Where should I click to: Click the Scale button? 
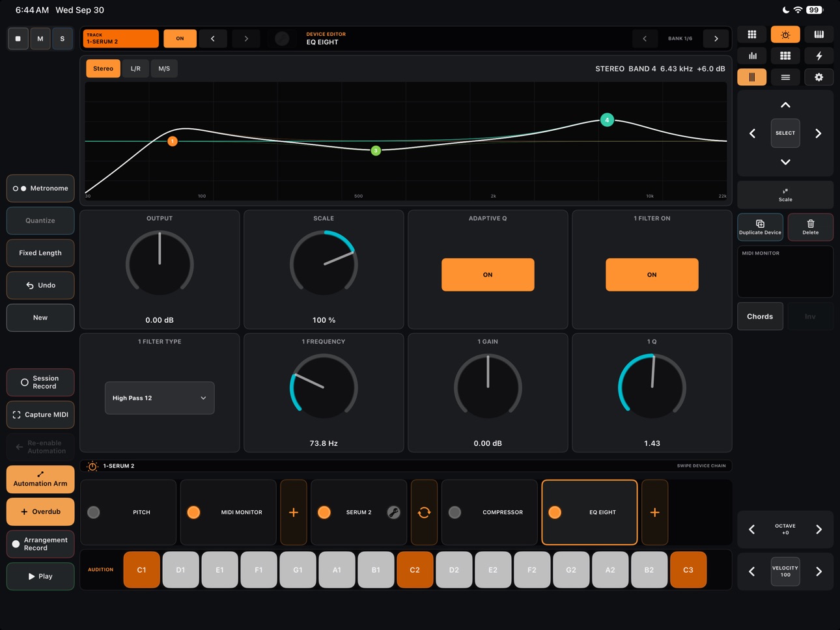pyautogui.click(x=785, y=195)
